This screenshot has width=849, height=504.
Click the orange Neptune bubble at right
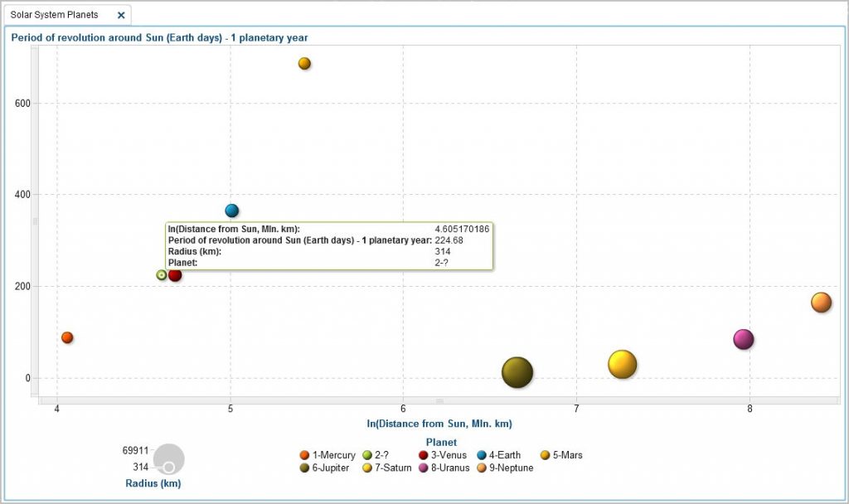coord(821,303)
